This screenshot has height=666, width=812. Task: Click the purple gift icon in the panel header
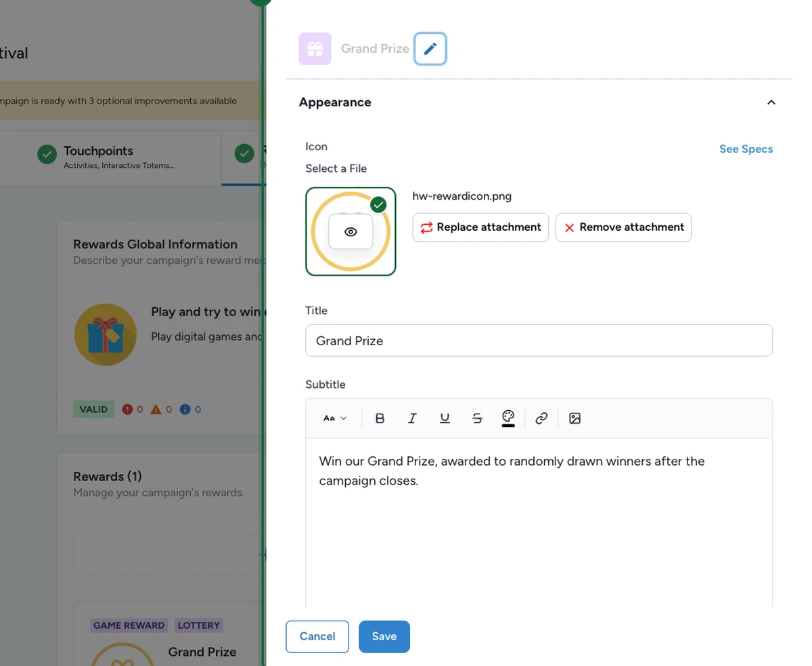click(x=315, y=49)
